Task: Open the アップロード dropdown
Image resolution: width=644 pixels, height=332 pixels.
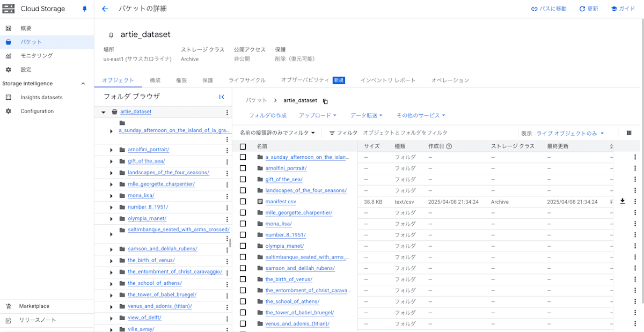Action: point(318,115)
